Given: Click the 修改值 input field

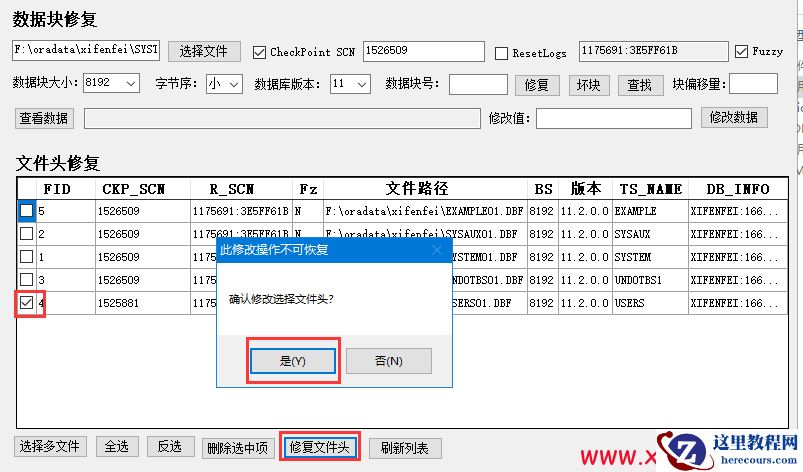Looking at the screenshot, I should (x=614, y=118).
